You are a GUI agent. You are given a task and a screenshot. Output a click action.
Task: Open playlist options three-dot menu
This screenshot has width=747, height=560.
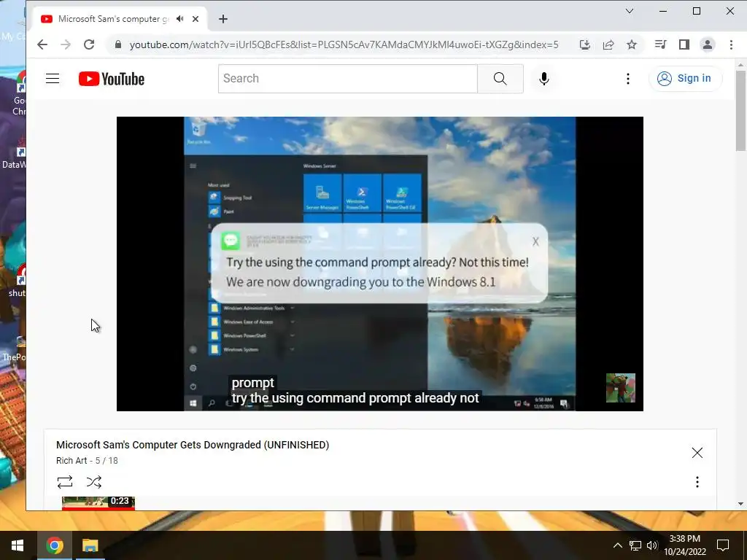(697, 482)
